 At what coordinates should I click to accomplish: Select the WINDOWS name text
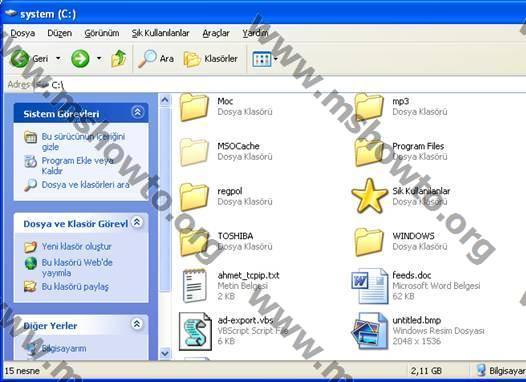(413, 236)
